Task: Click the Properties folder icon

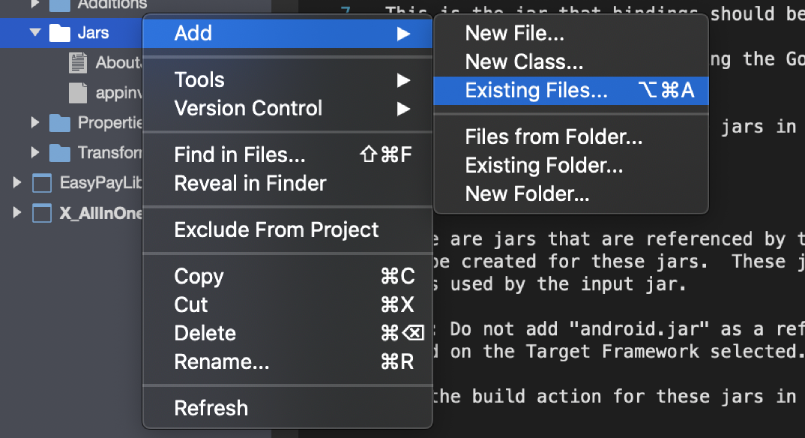Action: [x=60, y=123]
